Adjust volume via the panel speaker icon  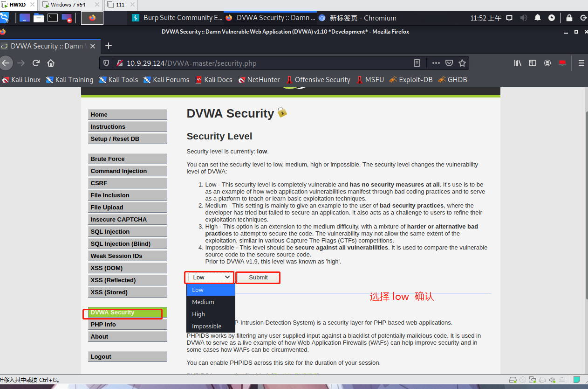click(x=524, y=18)
